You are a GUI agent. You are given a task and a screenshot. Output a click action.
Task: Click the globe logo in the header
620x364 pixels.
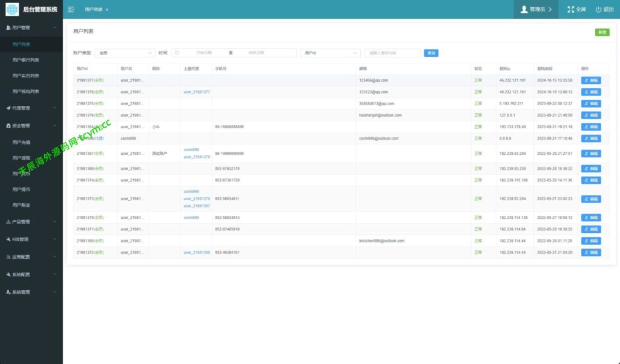point(12,10)
